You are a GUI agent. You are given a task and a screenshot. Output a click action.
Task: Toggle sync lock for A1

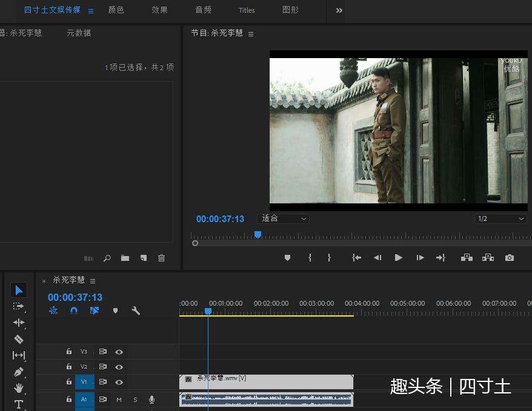point(103,399)
